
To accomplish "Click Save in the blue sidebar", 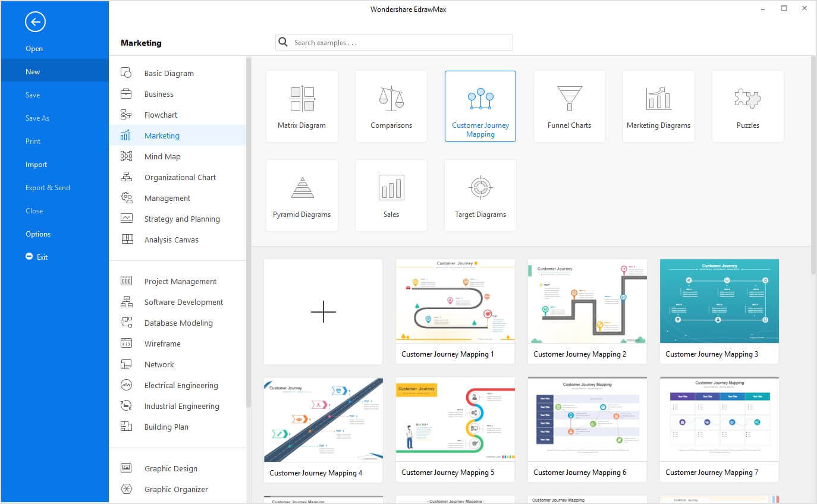I will [55, 95].
